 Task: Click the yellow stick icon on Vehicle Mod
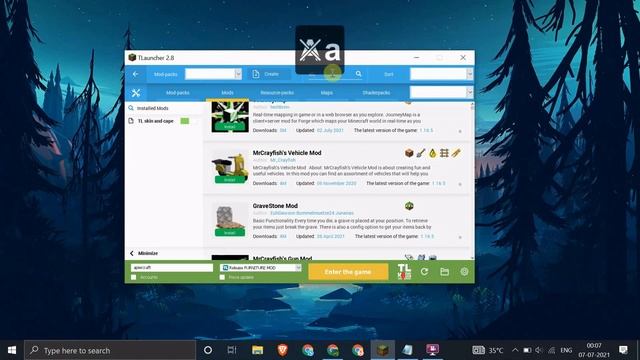point(456,153)
